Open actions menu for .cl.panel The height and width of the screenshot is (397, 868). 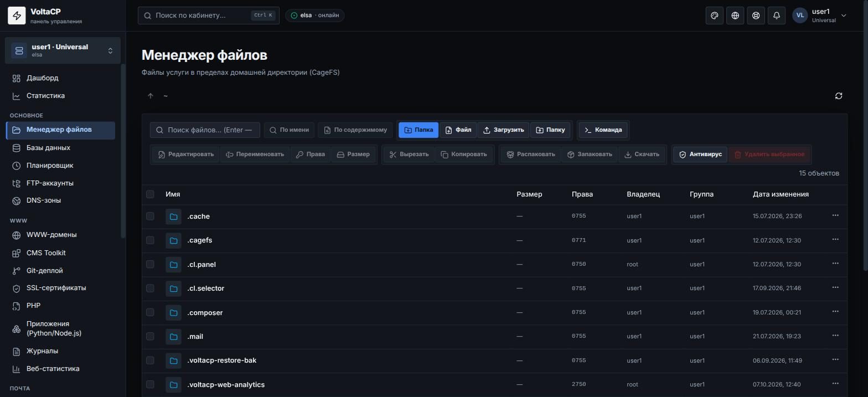(x=835, y=264)
